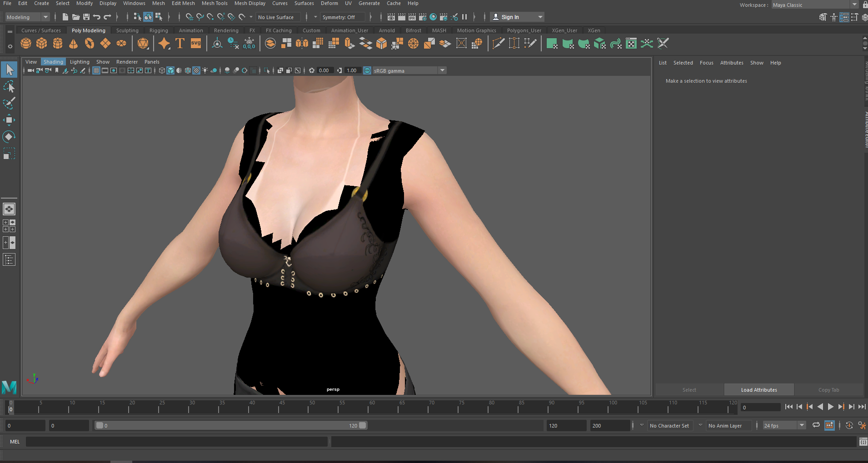Expand the sRGB gamma view transform dropdown
The width and height of the screenshot is (868, 463).
point(442,70)
